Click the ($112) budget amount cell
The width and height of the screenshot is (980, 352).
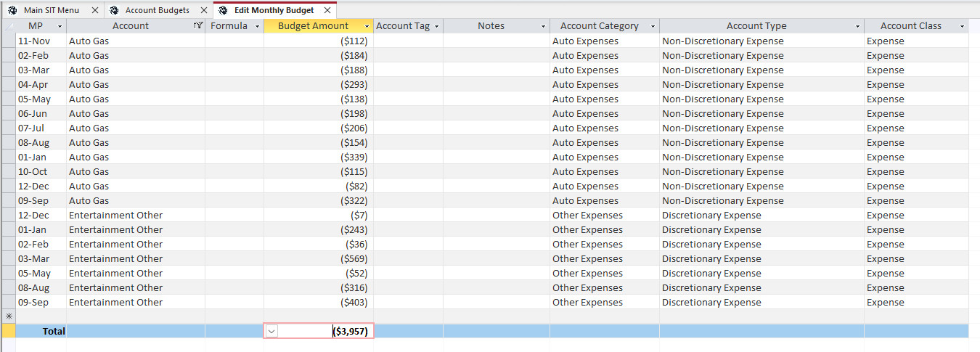[319, 41]
